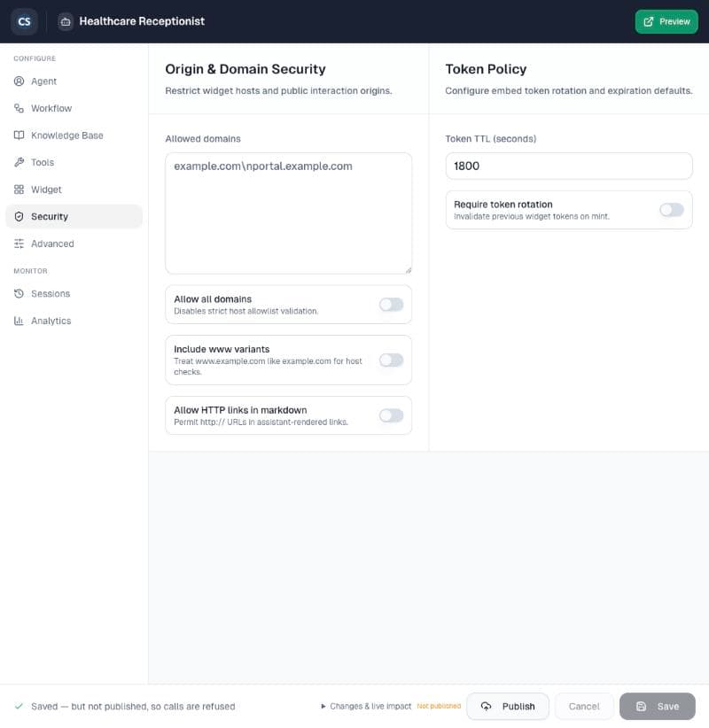Click the Preview button
Image resolution: width=709 pixels, height=728 pixels.
pyautogui.click(x=666, y=22)
